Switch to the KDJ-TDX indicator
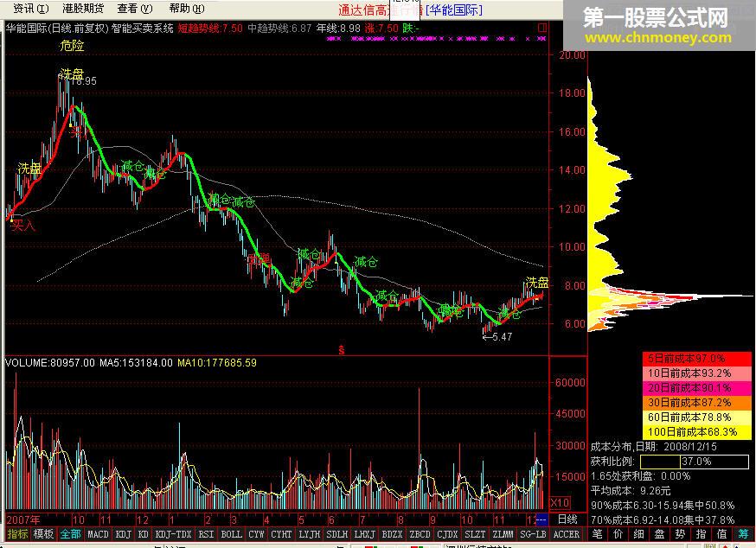Image resolution: width=756 pixels, height=548 pixels. click(x=173, y=534)
